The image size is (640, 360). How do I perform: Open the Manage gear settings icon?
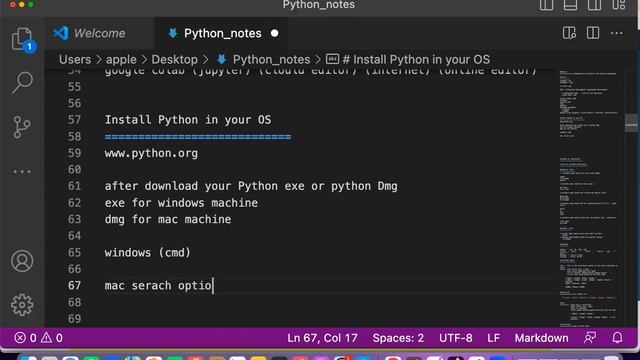pyautogui.click(x=22, y=305)
